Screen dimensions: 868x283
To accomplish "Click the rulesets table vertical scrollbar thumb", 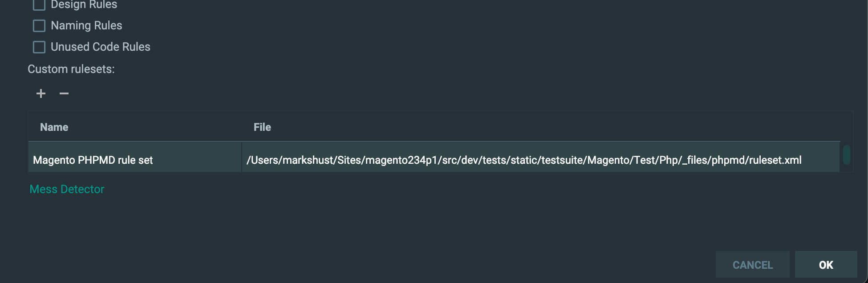I will pyautogui.click(x=847, y=155).
